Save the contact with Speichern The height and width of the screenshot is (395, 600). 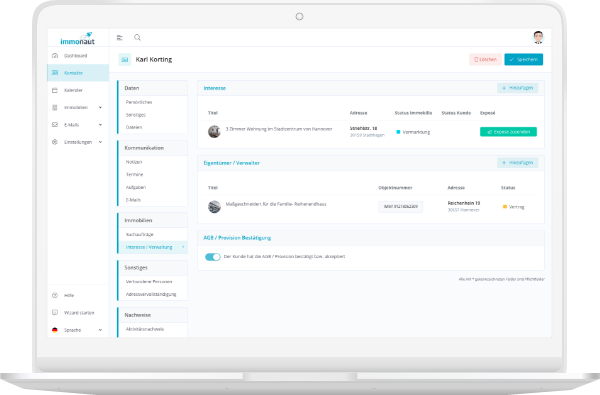click(523, 59)
